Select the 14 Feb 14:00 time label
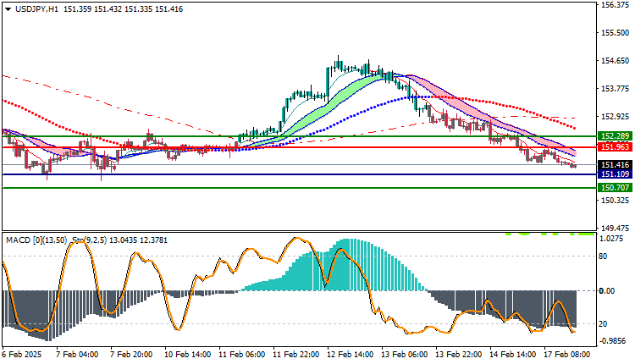The height and width of the screenshot is (364, 635). tap(513, 355)
